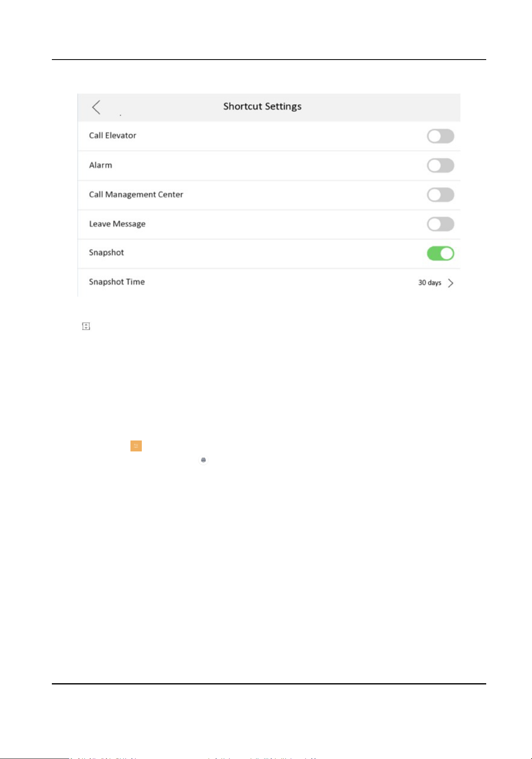Open the 30 days value selector
532x759 pixels.
(429, 282)
